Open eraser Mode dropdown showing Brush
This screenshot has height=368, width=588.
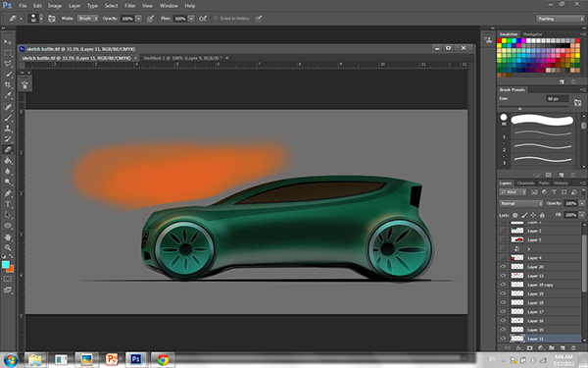87,19
